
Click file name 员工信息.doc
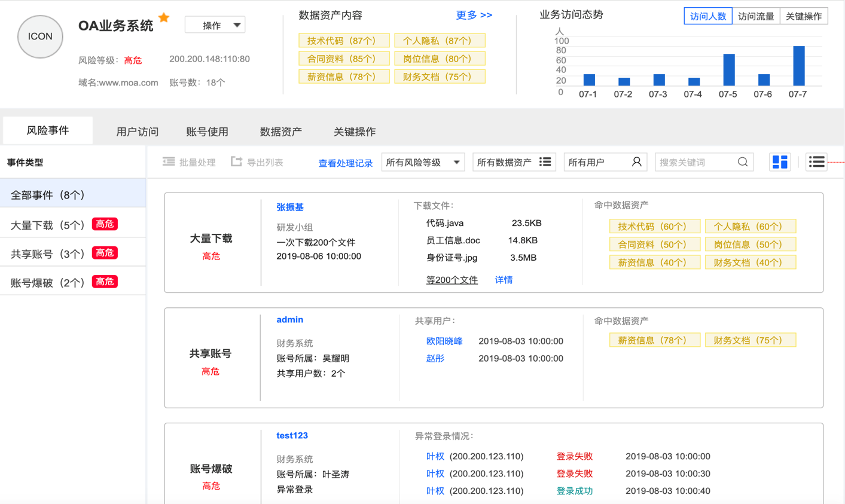point(453,240)
